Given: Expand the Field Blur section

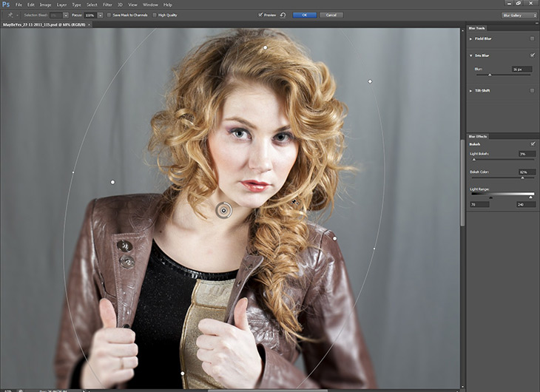Looking at the screenshot, I should coord(470,39).
